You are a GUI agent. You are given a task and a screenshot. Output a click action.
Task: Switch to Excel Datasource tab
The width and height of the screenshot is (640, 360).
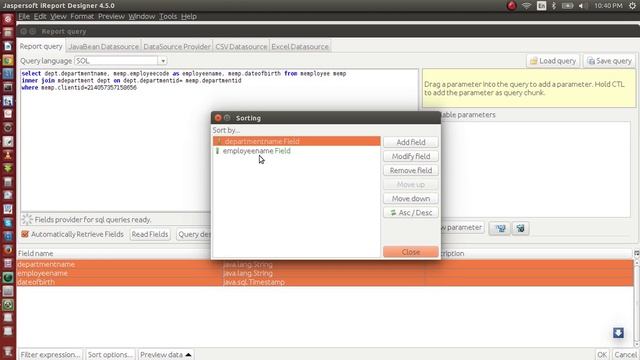[300, 47]
